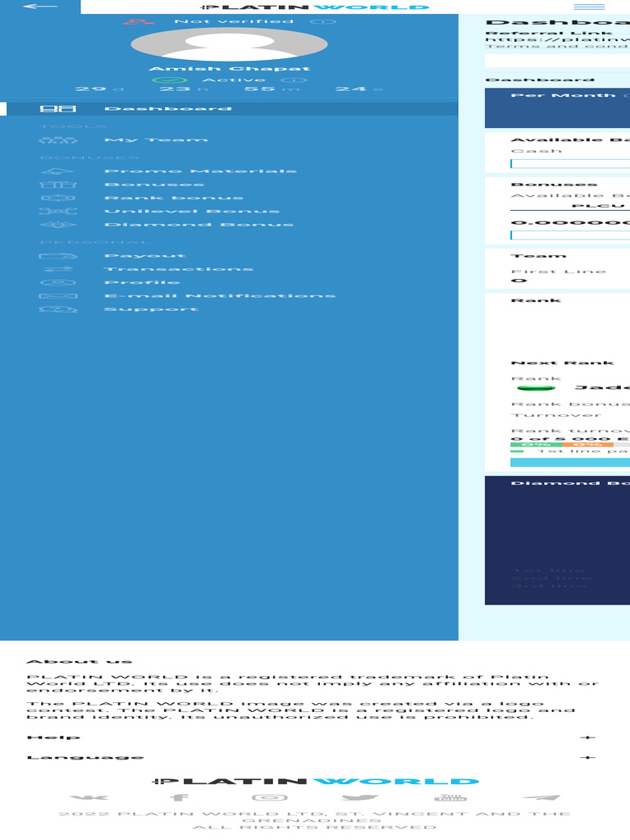Click the Language label in footer

[x=85, y=757]
